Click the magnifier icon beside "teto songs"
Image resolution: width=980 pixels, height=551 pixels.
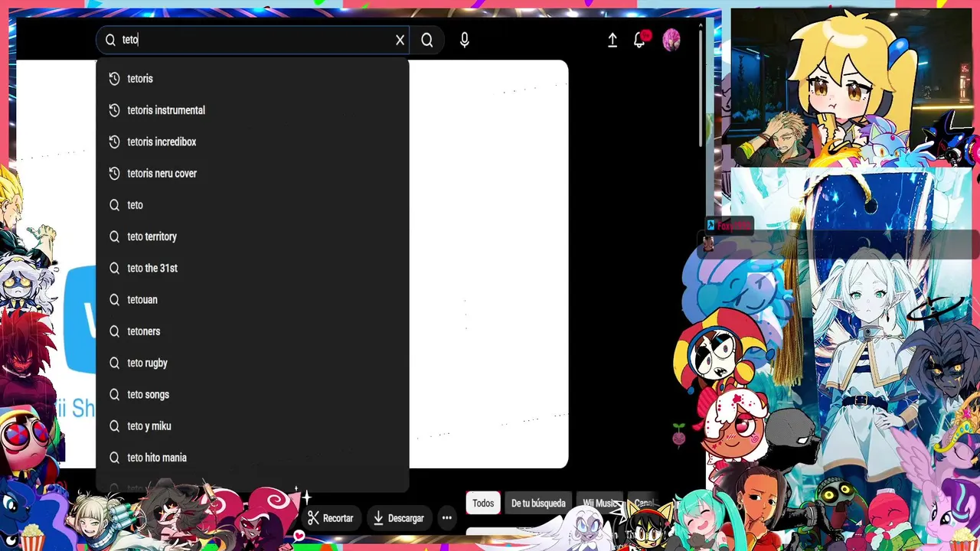click(x=114, y=395)
